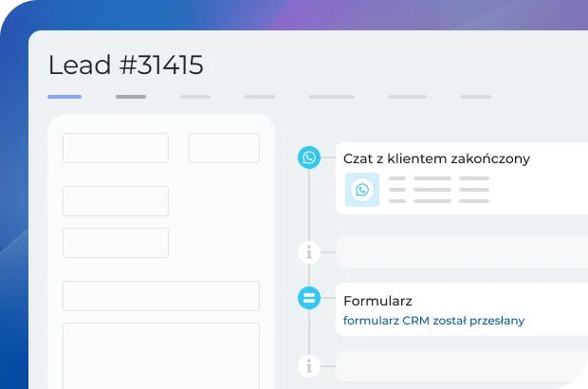Viewport: 588px width, 389px height.
Task: Click the second-row input field in the left panel
Action: click(116, 201)
